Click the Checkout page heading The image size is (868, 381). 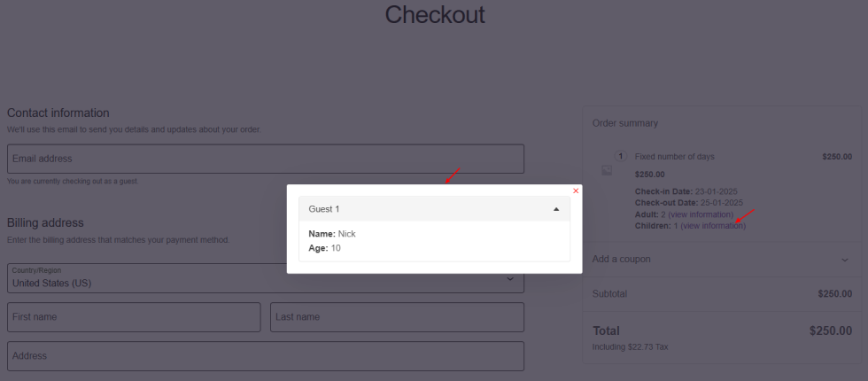click(435, 15)
